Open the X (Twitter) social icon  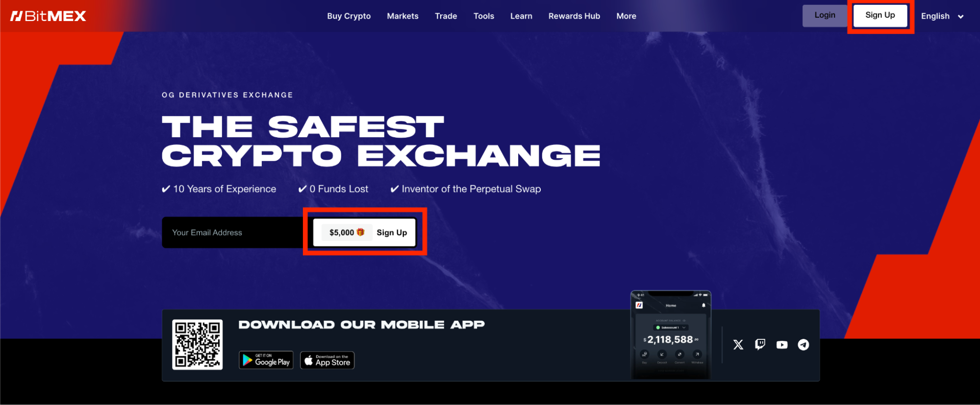(x=738, y=345)
